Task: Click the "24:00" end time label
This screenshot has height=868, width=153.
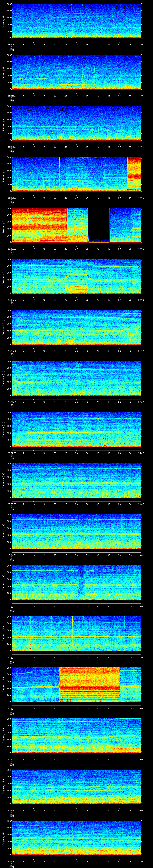Action: (141, 504)
